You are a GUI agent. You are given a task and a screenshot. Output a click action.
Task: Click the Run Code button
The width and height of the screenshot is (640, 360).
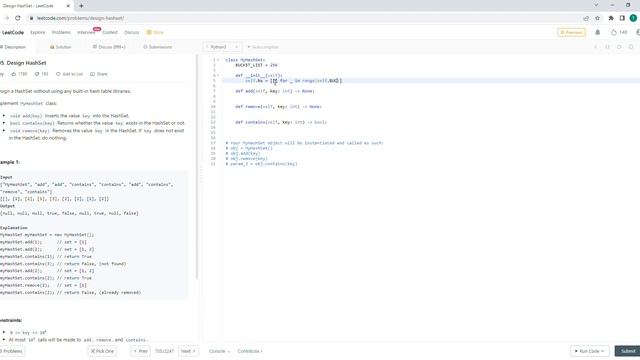tap(589, 351)
